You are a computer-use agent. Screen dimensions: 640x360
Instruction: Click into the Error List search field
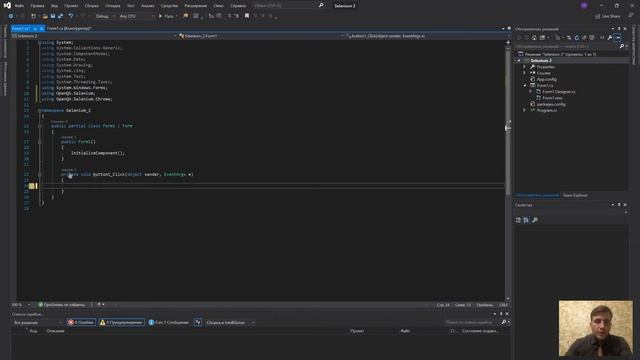pos(472,322)
